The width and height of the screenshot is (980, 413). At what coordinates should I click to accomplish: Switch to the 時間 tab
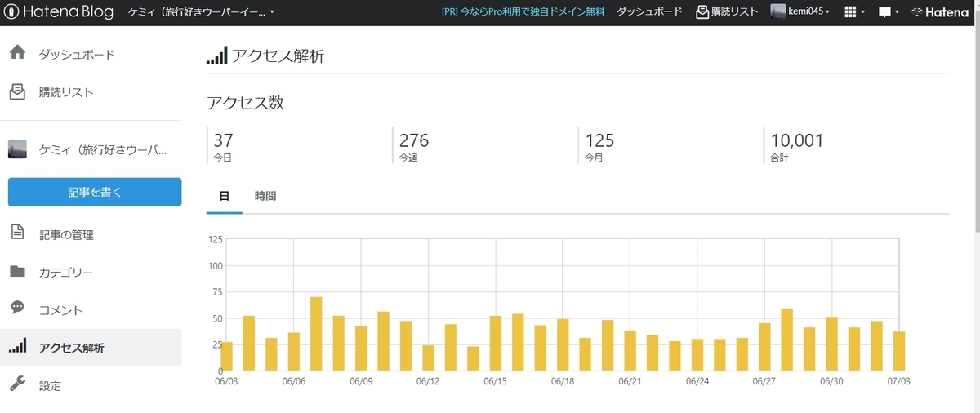265,196
